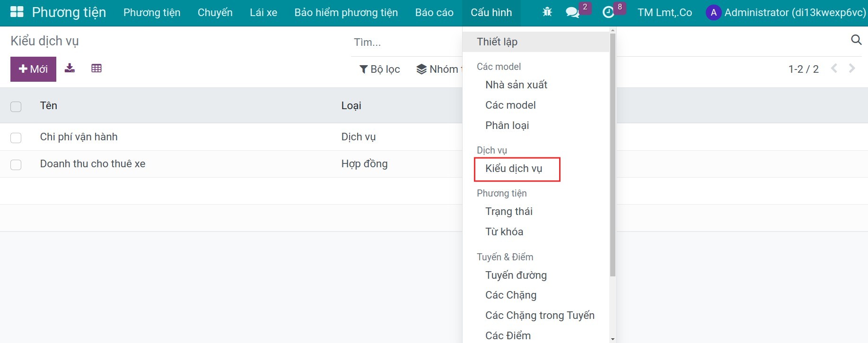Open the Cấu hình menu

(491, 12)
